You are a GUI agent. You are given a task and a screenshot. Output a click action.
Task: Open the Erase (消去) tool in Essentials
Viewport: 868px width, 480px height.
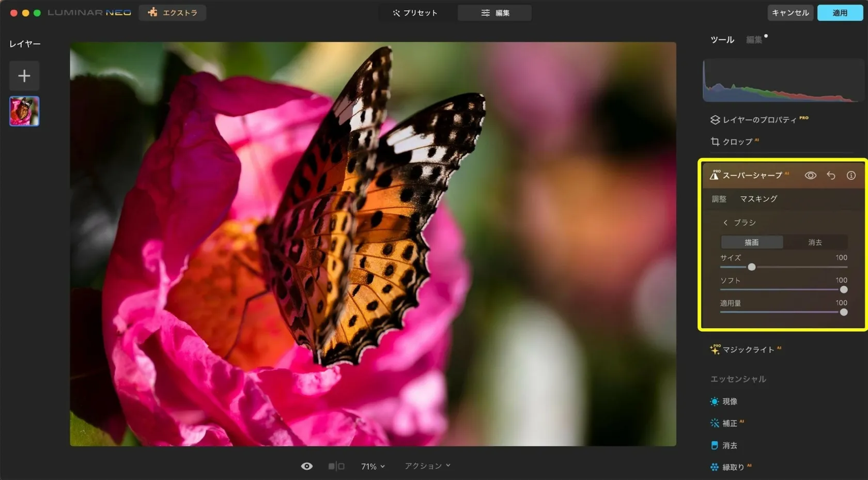click(x=729, y=445)
